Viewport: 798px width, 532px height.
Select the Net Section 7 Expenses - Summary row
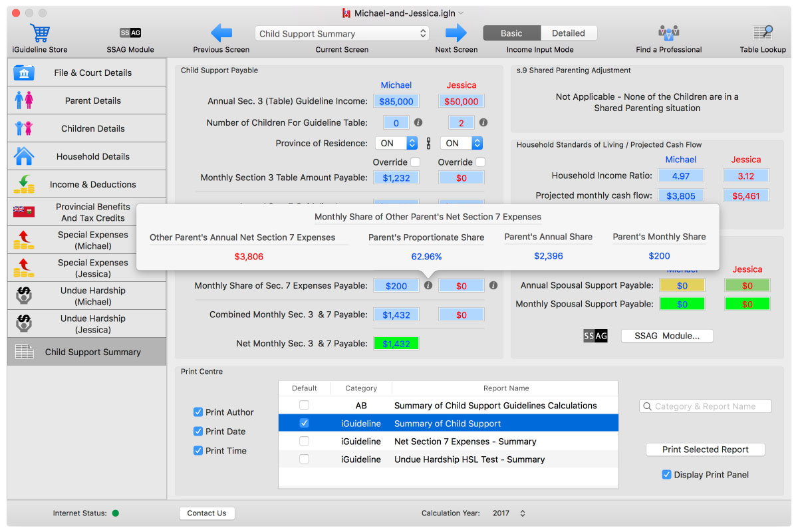tap(449, 441)
